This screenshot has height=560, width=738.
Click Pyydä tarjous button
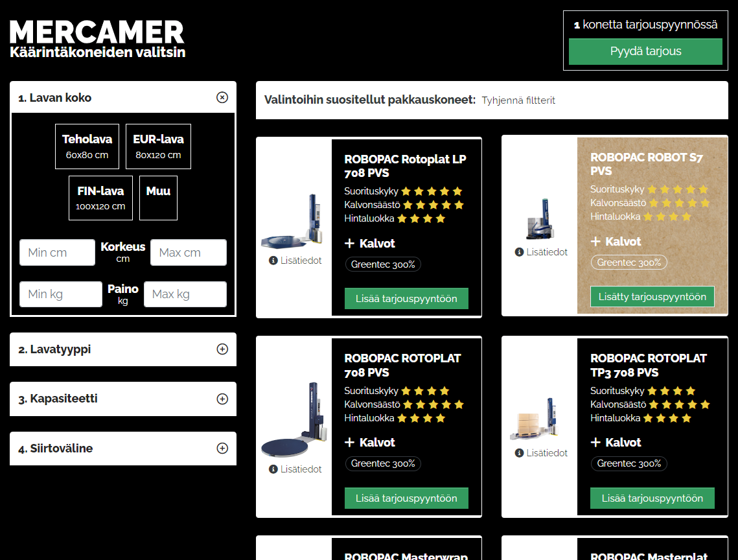645,51
